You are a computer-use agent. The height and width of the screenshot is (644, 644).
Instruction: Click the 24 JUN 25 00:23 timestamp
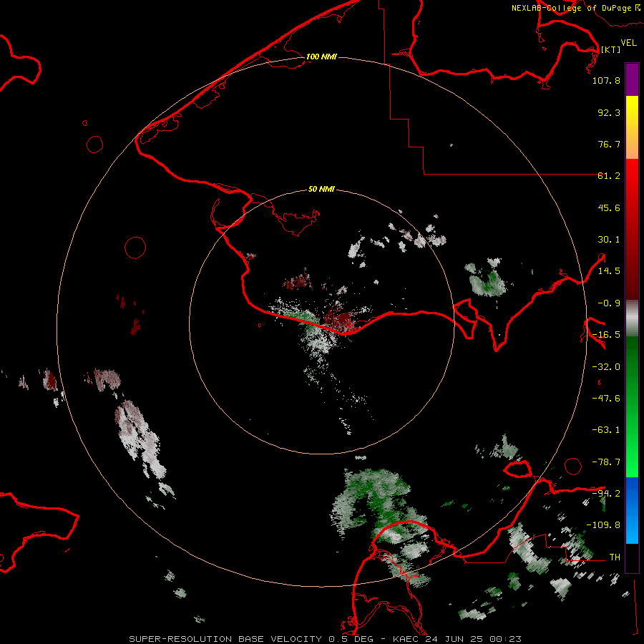point(473,639)
